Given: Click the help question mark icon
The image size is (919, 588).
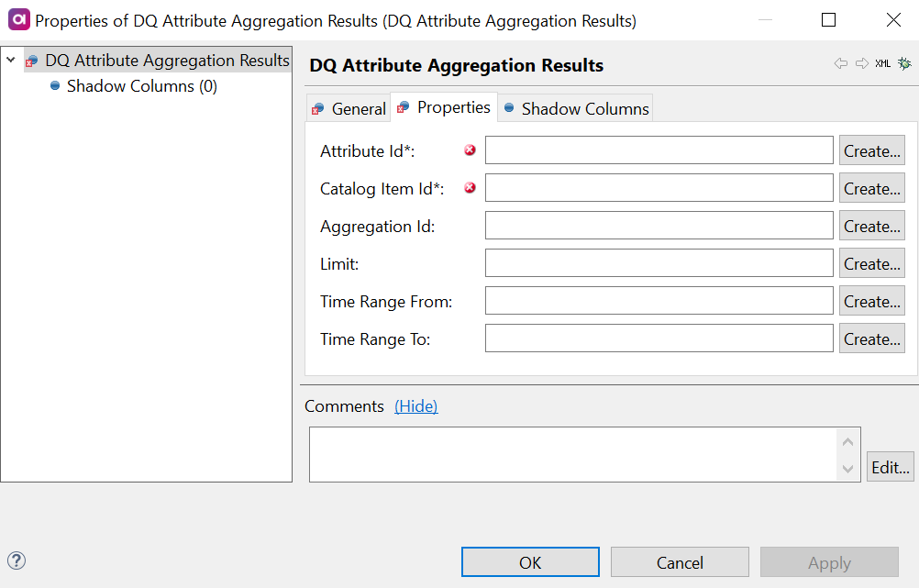Looking at the screenshot, I should [17, 560].
